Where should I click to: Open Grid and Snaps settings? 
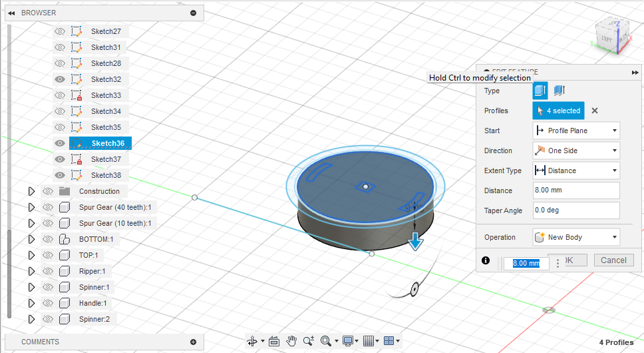pos(369,341)
